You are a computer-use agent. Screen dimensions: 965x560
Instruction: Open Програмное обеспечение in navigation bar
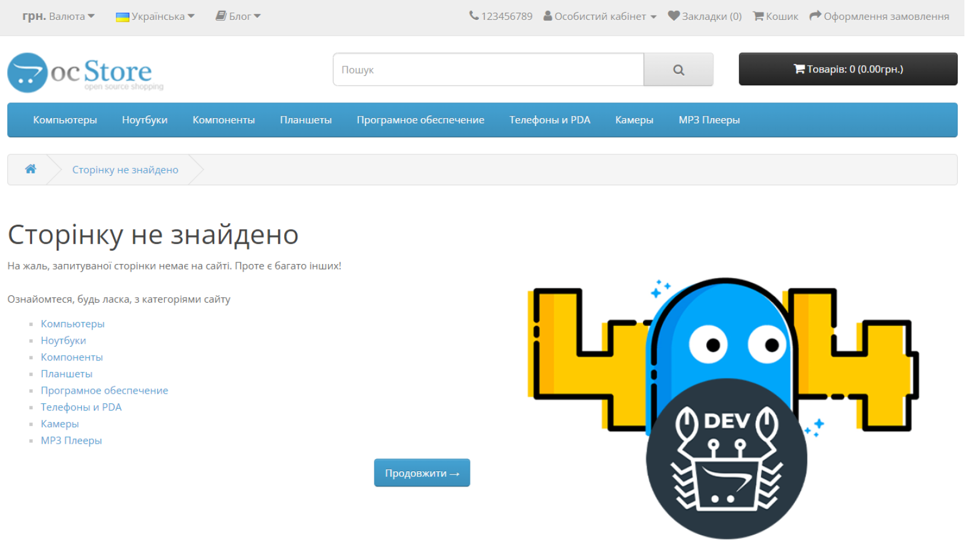coord(420,120)
